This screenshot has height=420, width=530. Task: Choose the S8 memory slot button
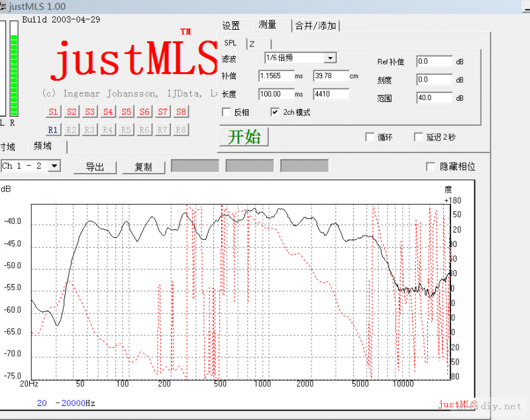click(x=181, y=112)
